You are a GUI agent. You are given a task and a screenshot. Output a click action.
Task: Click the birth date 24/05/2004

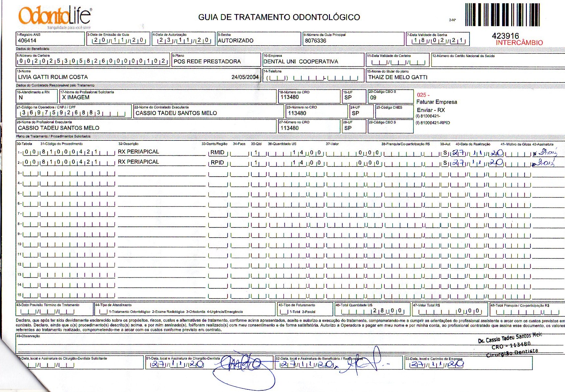click(x=245, y=77)
